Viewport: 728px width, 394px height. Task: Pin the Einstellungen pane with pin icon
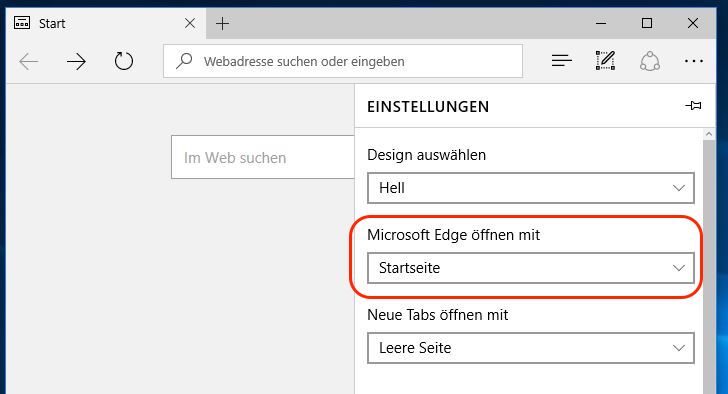pyautogui.click(x=693, y=106)
